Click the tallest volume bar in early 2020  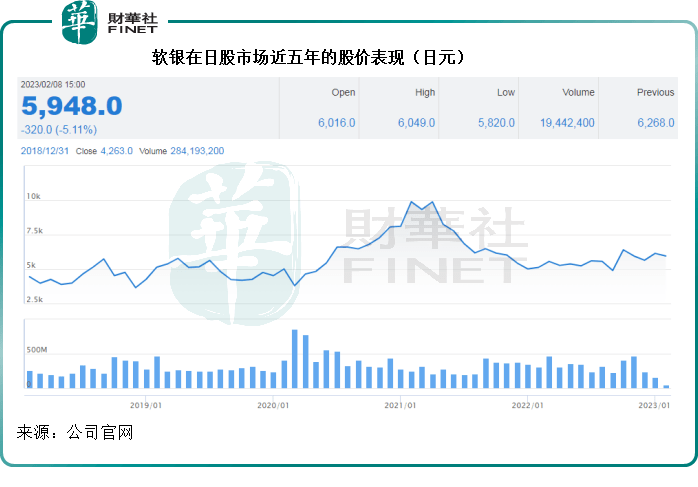[x=295, y=359]
